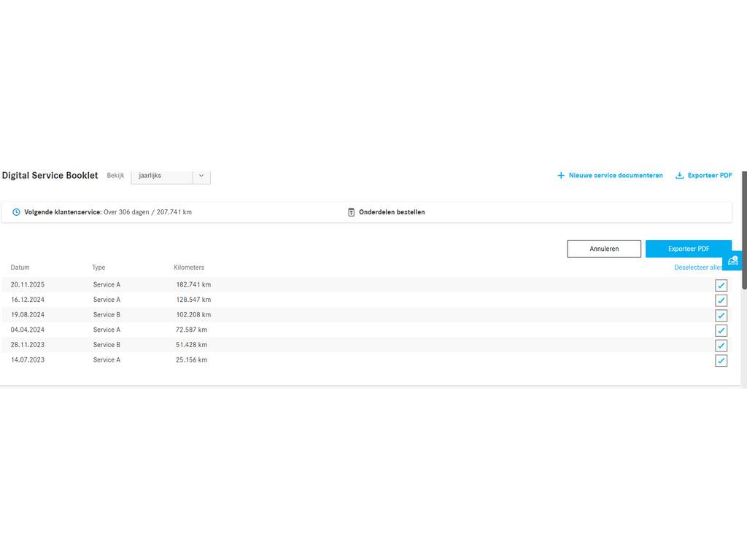Click the vertical scrollbar on the right edge
Viewport: 747px width, 560px height.
pyautogui.click(x=744, y=233)
